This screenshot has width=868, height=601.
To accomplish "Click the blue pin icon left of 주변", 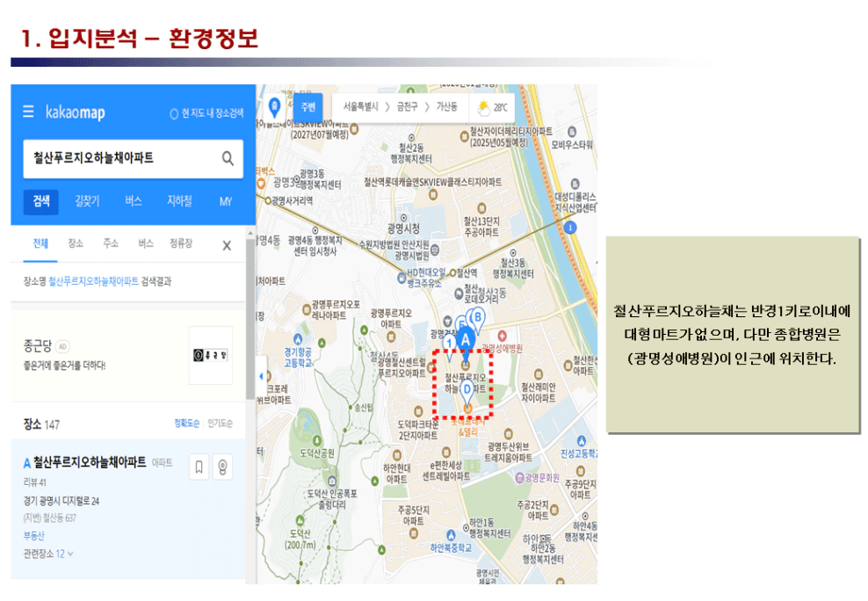I will tap(275, 107).
